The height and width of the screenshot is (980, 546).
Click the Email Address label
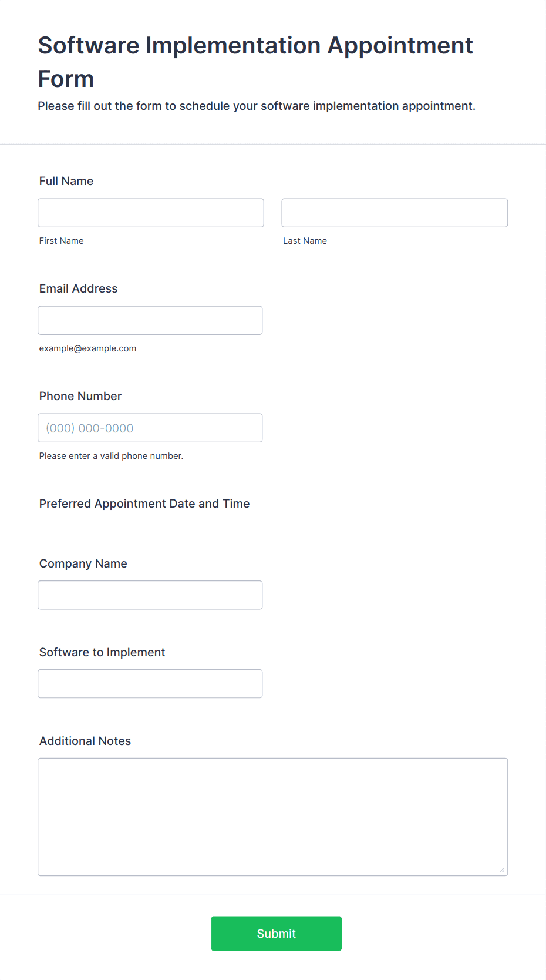pos(79,288)
